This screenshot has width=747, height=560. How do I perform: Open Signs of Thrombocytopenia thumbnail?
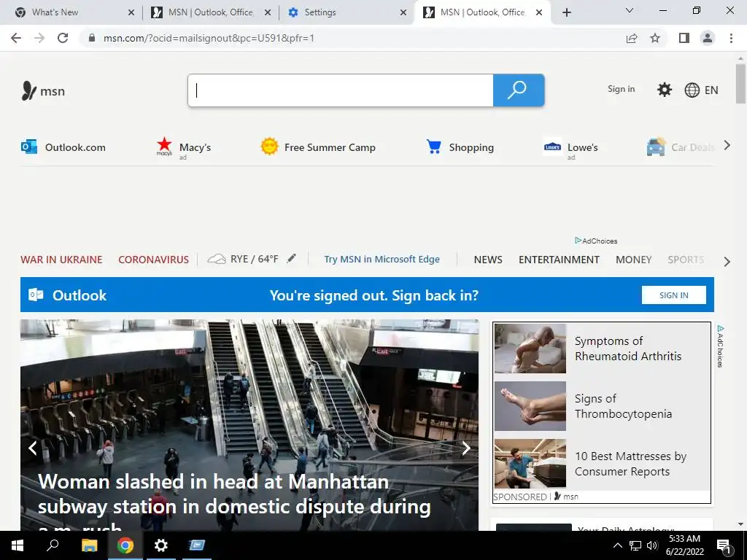[530, 405]
